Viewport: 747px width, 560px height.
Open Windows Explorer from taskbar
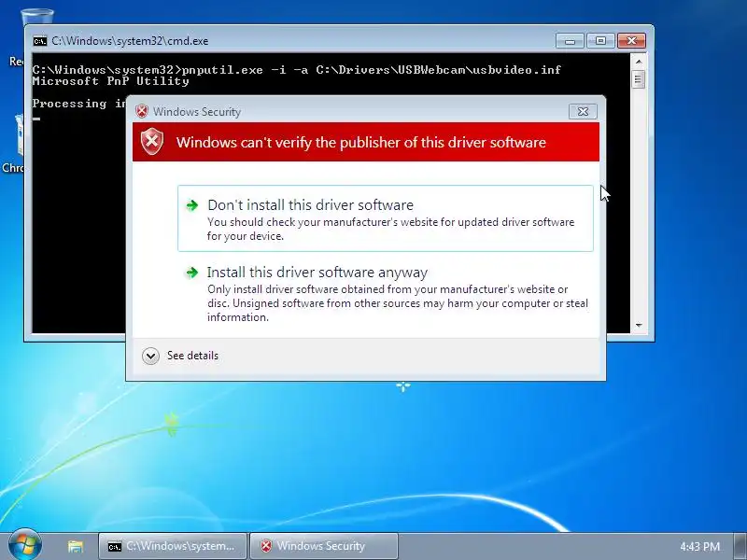(76, 546)
